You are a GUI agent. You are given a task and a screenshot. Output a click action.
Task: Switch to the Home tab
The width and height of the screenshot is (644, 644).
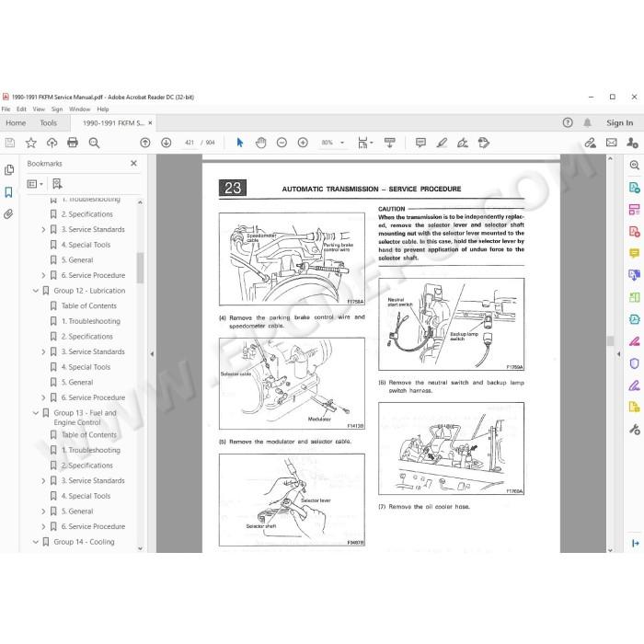(16, 122)
